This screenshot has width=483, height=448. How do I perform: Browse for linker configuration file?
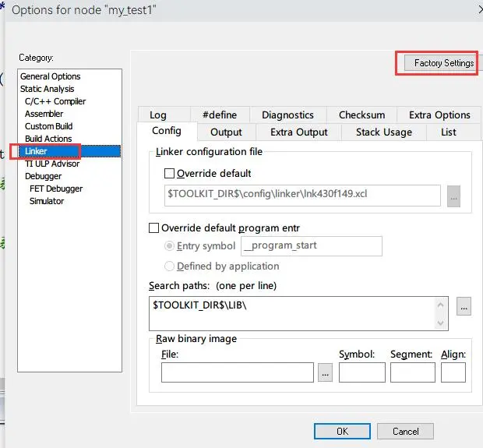point(453,196)
